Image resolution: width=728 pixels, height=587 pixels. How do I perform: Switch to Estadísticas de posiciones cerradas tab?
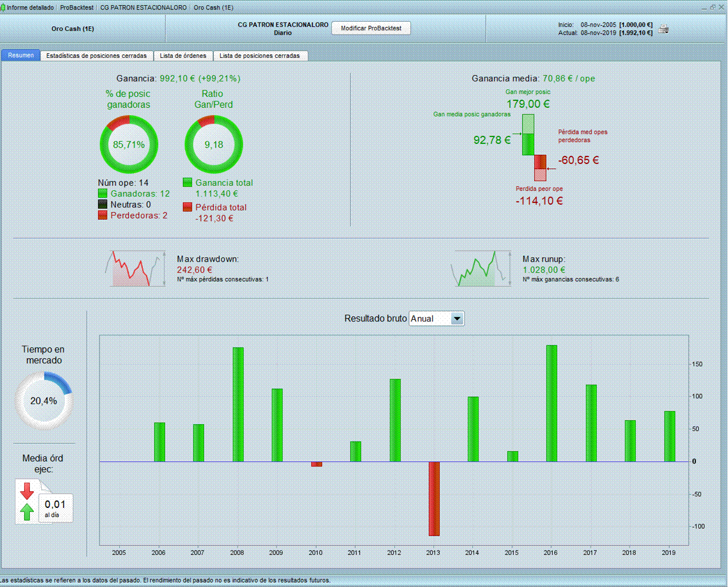coord(96,56)
